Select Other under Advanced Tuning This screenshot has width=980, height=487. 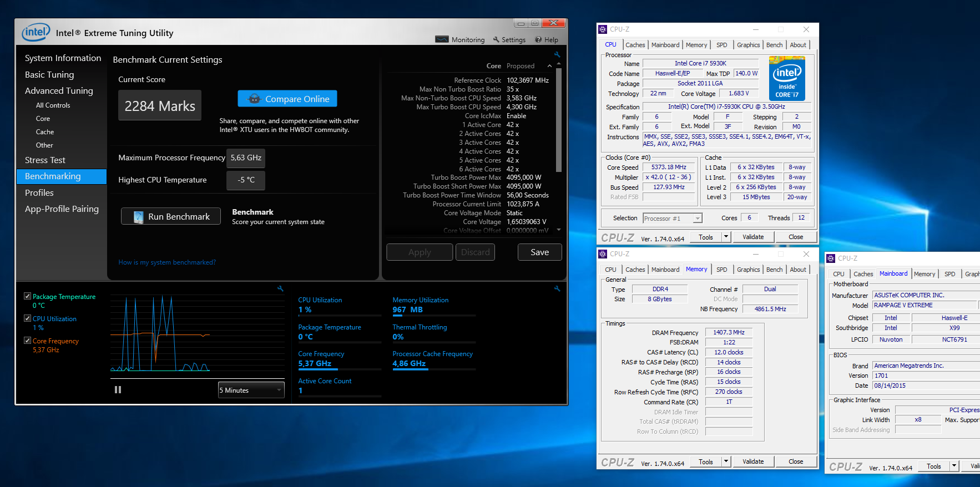pyautogui.click(x=44, y=145)
